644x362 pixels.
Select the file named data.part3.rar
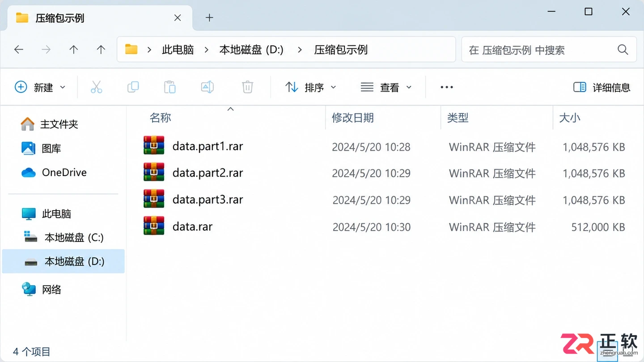pos(208,199)
